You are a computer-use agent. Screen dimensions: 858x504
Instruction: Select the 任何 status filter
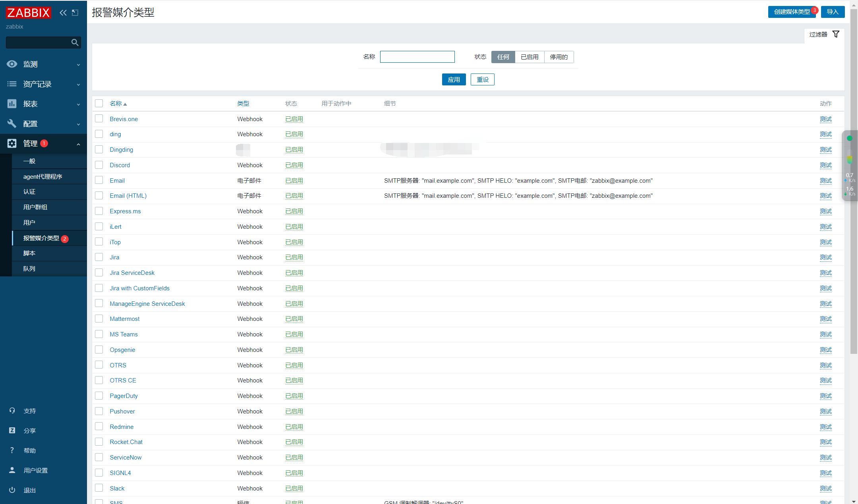(503, 57)
